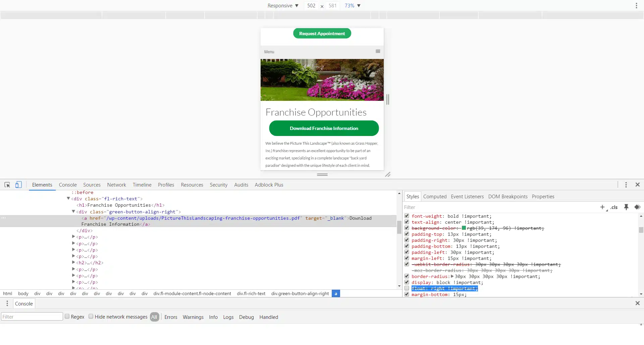The image size is (644, 345).
Task: Click the corner diagonal resize handle
Action: 388,175
